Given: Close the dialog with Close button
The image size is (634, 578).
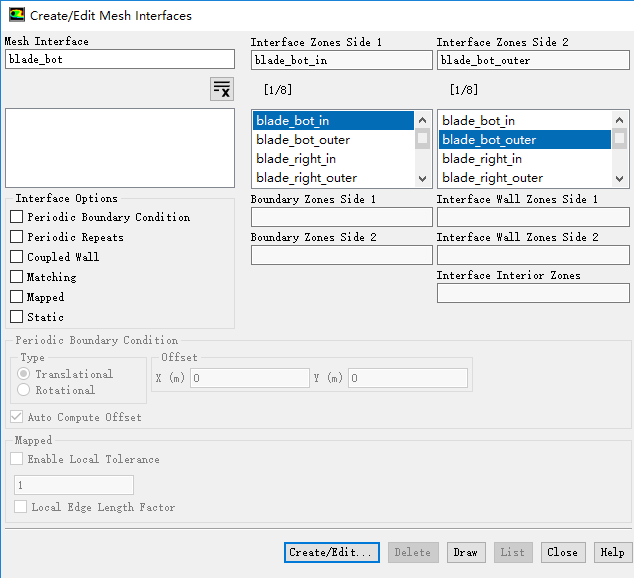Looking at the screenshot, I should [562, 552].
